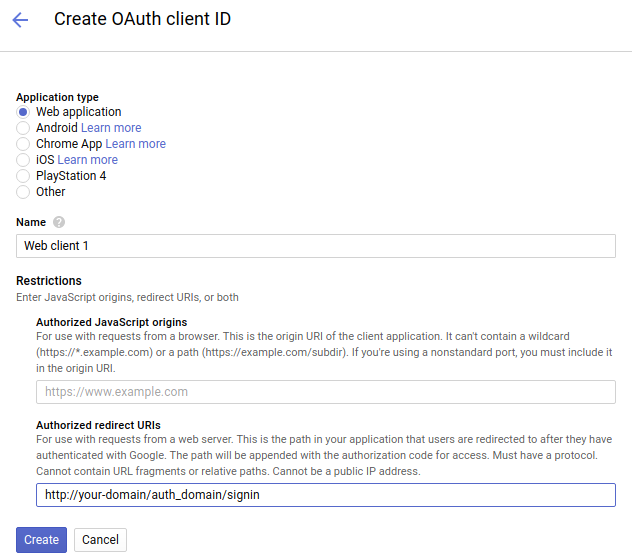Click the Authorized JavaScript origins input
This screenshot has width=632, height=556.
[326, 392]
